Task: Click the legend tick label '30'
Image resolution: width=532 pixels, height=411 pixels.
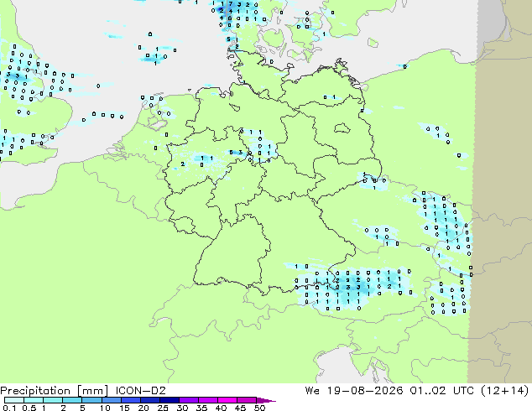Action: pyautogui.click(x=182, y=408)
